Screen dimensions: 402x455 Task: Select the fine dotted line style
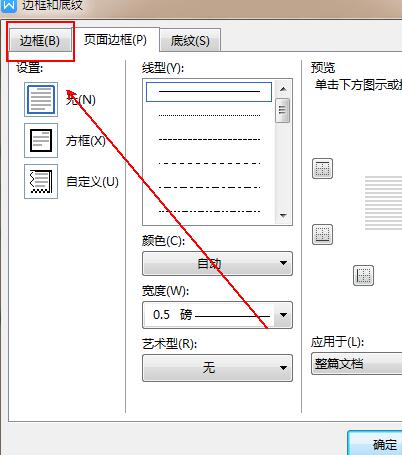[x=209, y=115]
